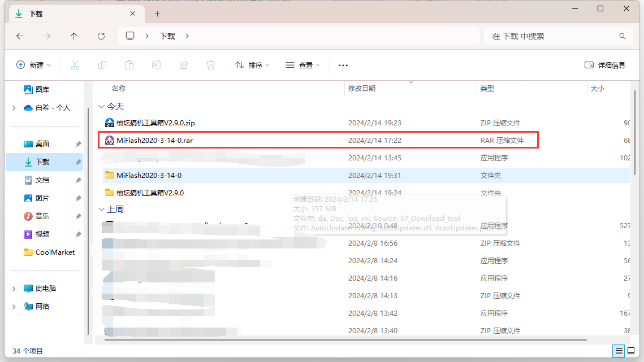Click the RAR 压缩文件 type cell
The image size is (644, 362).
[502, 141]
